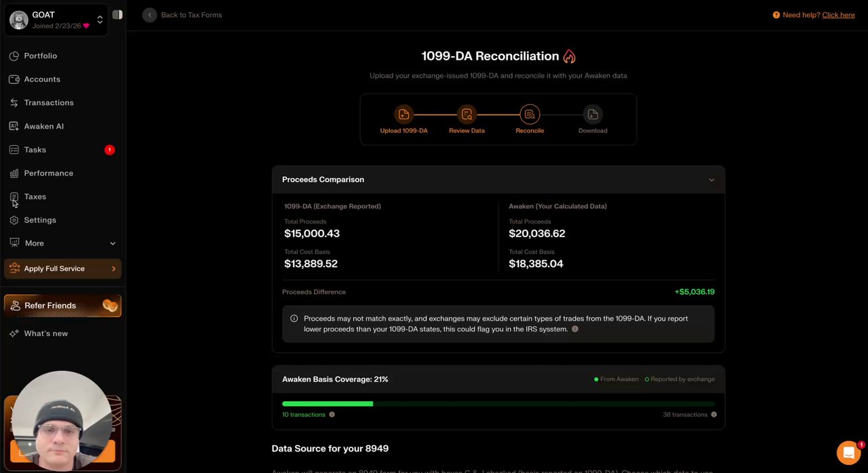868x473 pixels.
Task: Click the red Tasks notification badge
Action: point(109,150)
